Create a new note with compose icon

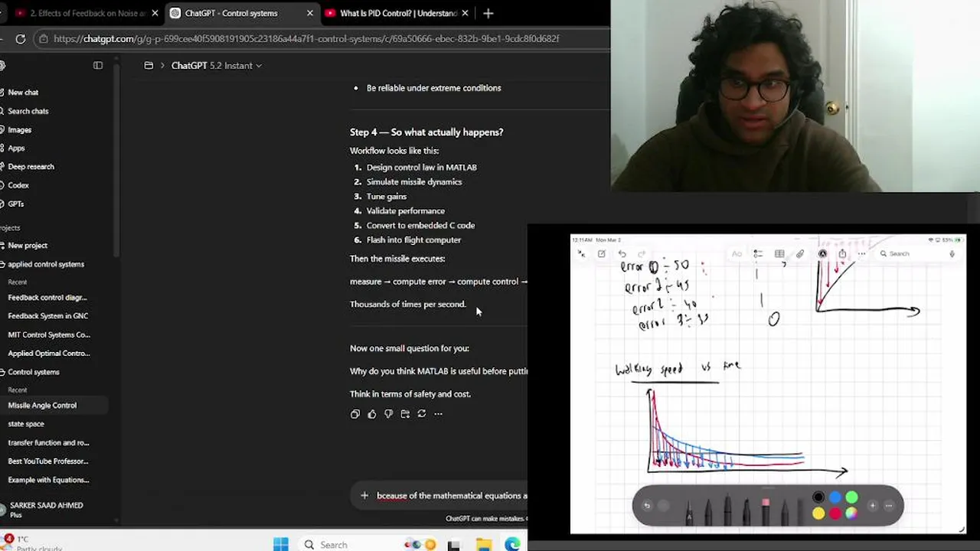[602, 254]
